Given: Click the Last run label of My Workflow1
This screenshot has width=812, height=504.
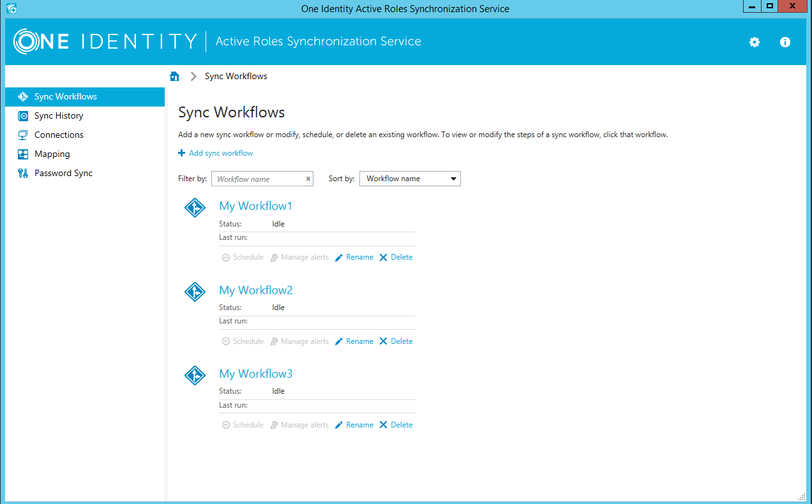Looking at the screenshot, I should (x=233, y=238).
